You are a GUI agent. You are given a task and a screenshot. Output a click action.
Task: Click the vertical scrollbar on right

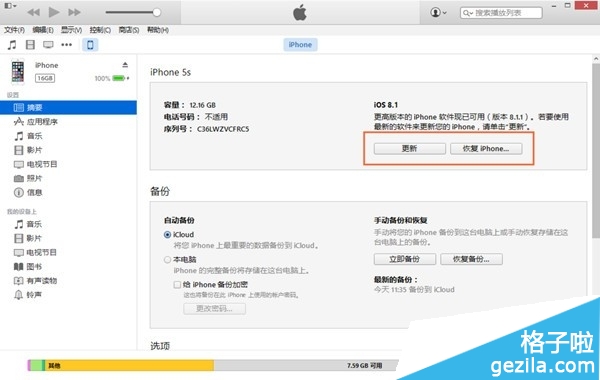coord(596,151)
